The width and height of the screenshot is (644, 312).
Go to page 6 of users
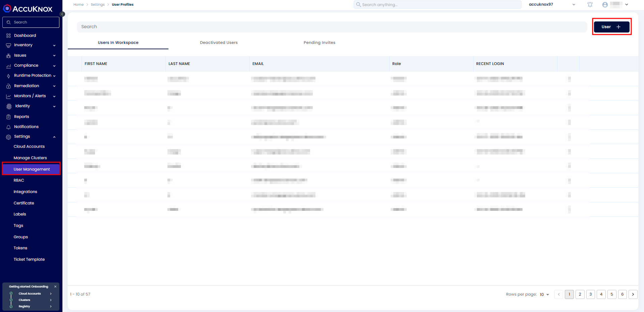(622, 294)
